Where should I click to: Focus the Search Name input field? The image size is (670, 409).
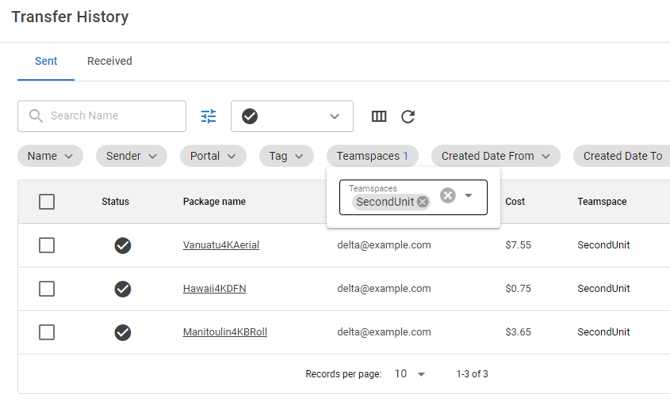102,116
